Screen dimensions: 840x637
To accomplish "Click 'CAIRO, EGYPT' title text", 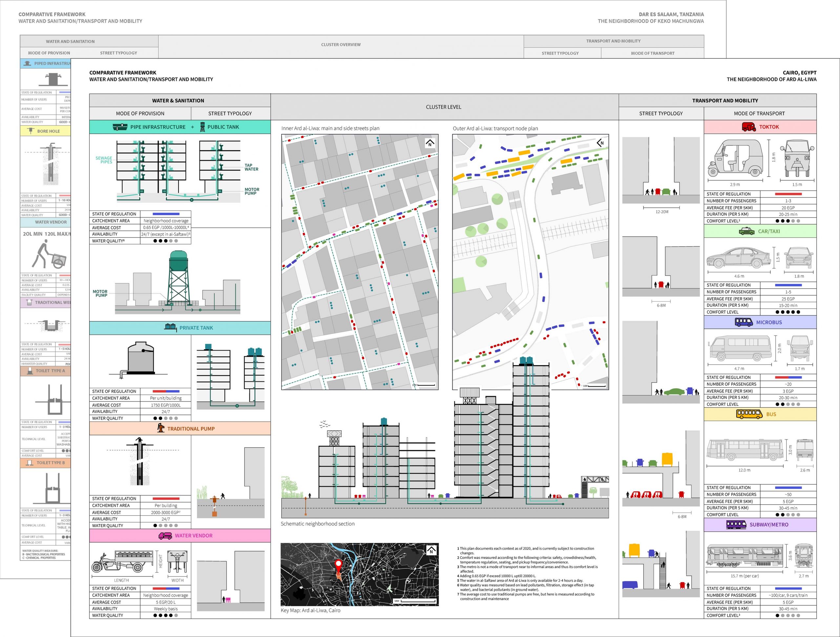I will coord(799,72).
